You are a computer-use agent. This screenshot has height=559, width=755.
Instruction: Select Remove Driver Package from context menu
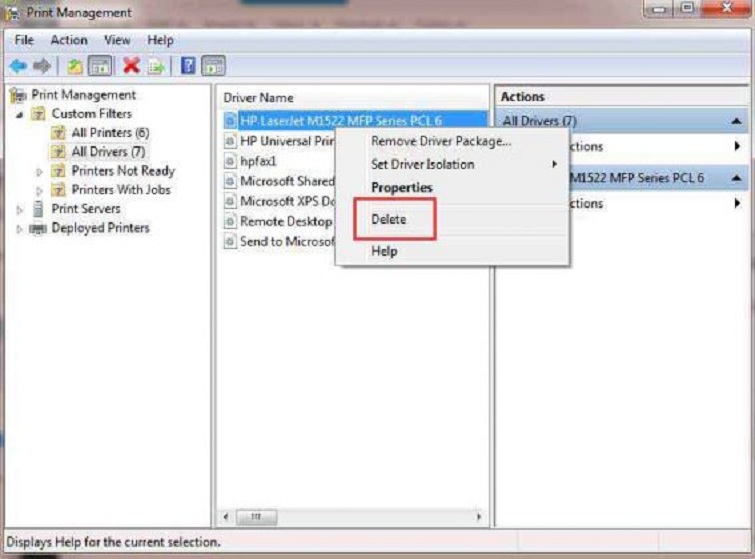pos(440,141)
